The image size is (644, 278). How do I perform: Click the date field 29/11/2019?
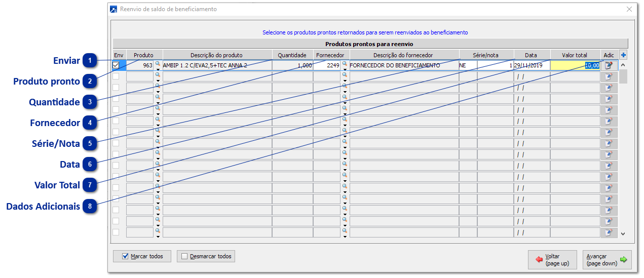tap(532, 65)
